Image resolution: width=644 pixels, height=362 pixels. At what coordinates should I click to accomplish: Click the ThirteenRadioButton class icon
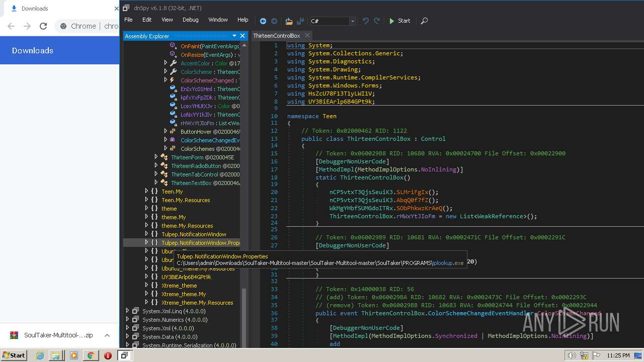click(164, 166)
